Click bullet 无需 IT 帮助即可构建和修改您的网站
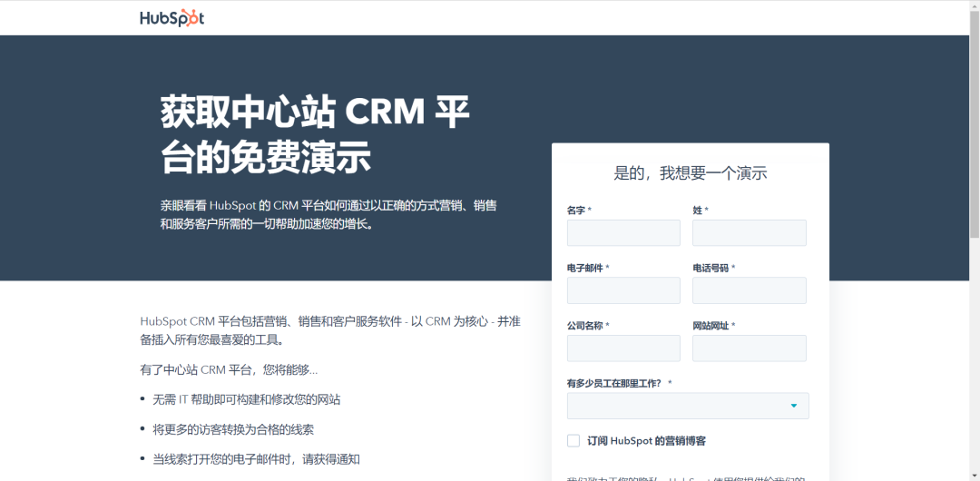The width and height of the screenshot is (980, 481). [x=247, y=399]
